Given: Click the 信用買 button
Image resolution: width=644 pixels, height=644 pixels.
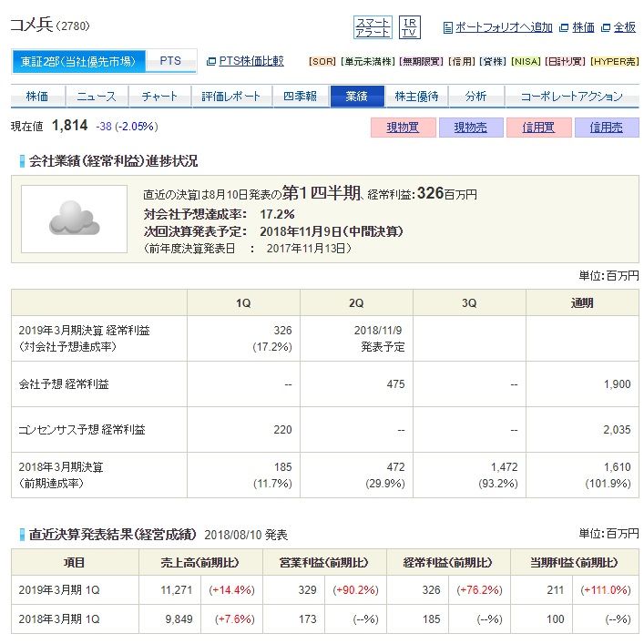Looking at the screenshot, I should [x=538, y=128].
